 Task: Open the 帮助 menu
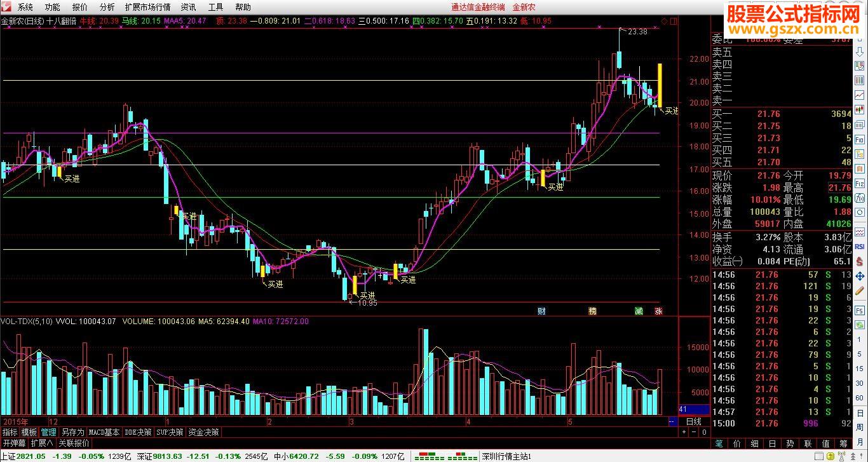coord(243,7)
